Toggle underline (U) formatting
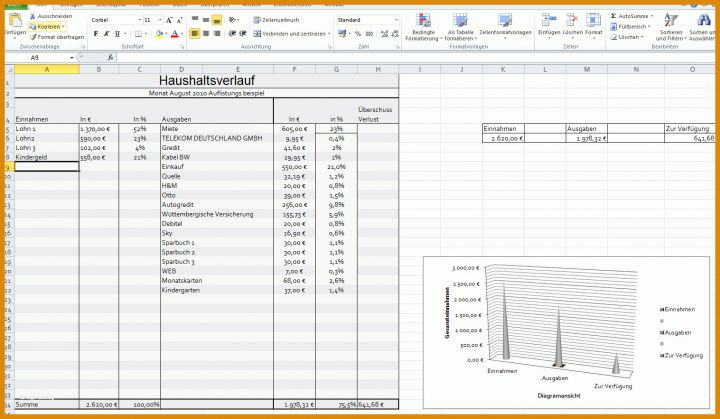The image size is (720, 419). point(118,34)
